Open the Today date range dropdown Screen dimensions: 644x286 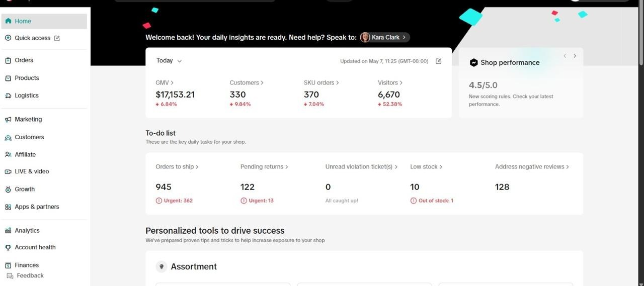coord(169,60)
